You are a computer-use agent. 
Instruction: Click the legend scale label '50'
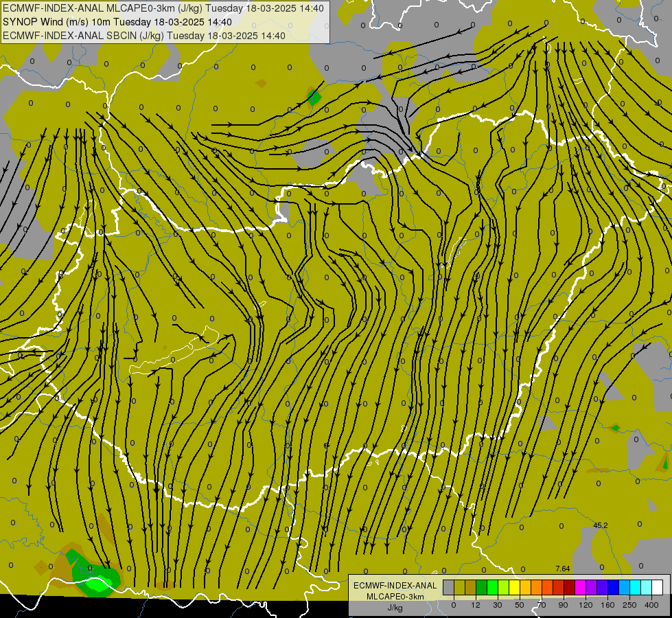[520, 605]
